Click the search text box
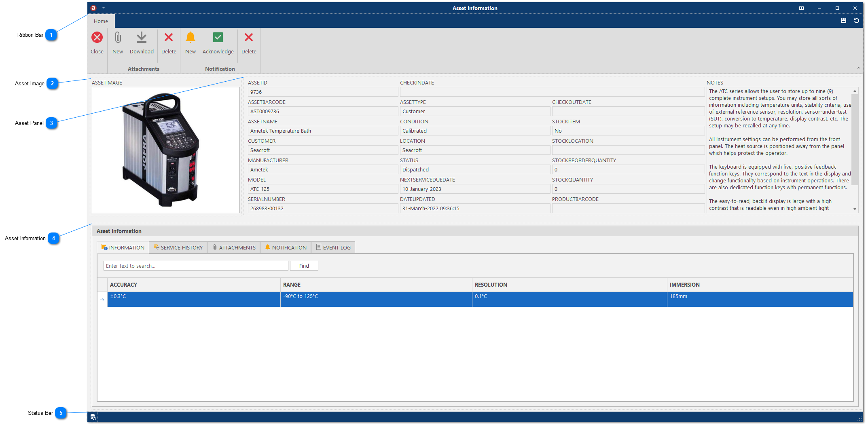This screenshot has height=427, width=868. click(196, 266)
